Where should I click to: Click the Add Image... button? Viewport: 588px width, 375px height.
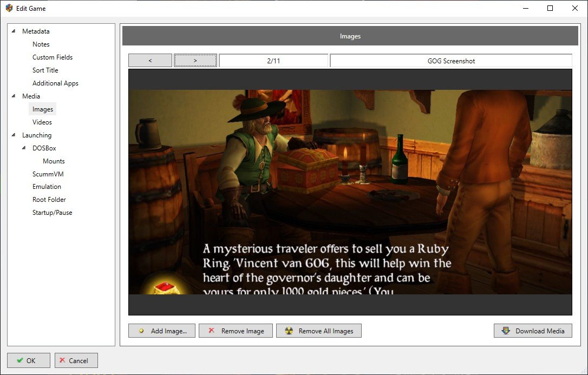pos(162,331)
